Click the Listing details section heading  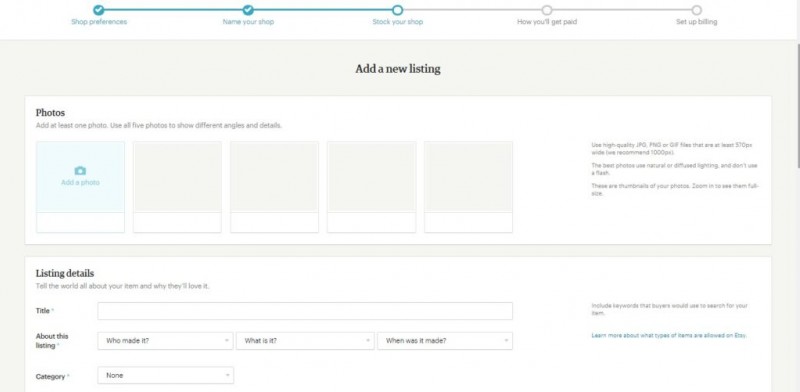tap(65, 274)
